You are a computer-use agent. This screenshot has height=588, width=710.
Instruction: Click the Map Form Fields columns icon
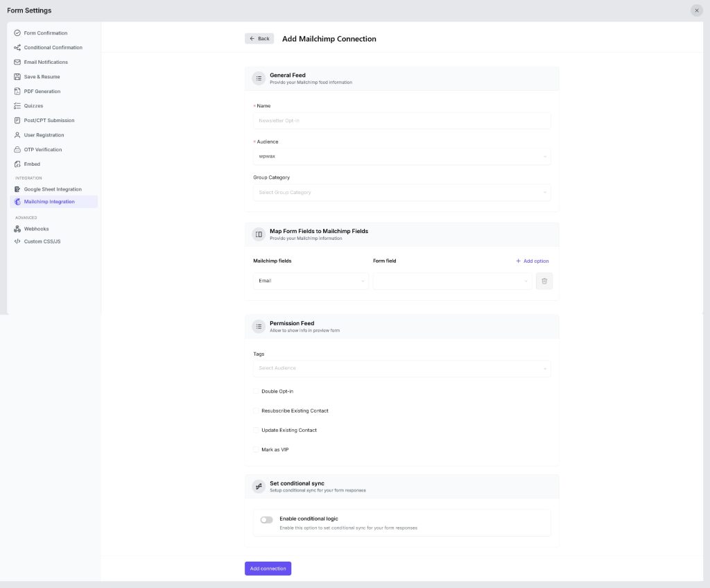coord(259,234)
